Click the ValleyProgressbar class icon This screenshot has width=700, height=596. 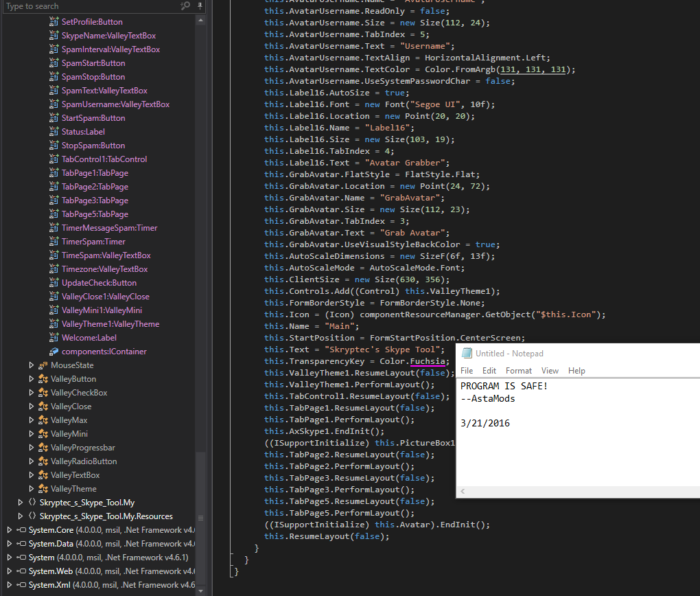43,447
